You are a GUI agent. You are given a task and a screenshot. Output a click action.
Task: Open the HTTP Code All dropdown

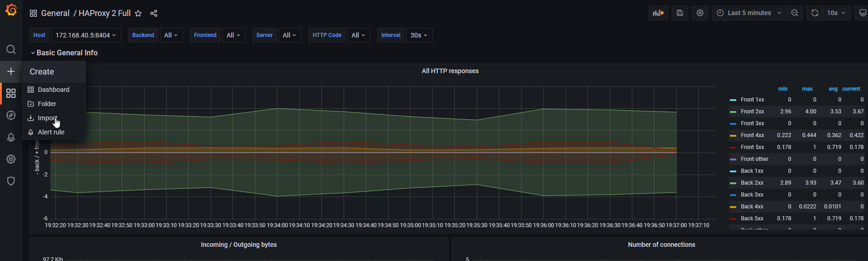(x=359, y=35)
